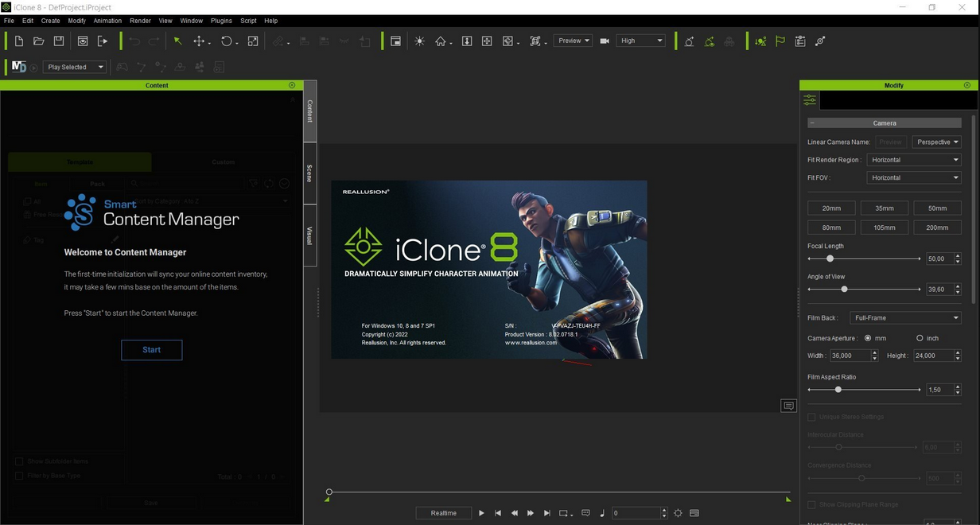Image resolution: width=980 pixels, height=525 pixels.
Task: Set lens to 35mm preset
Action: coord(885,208)
